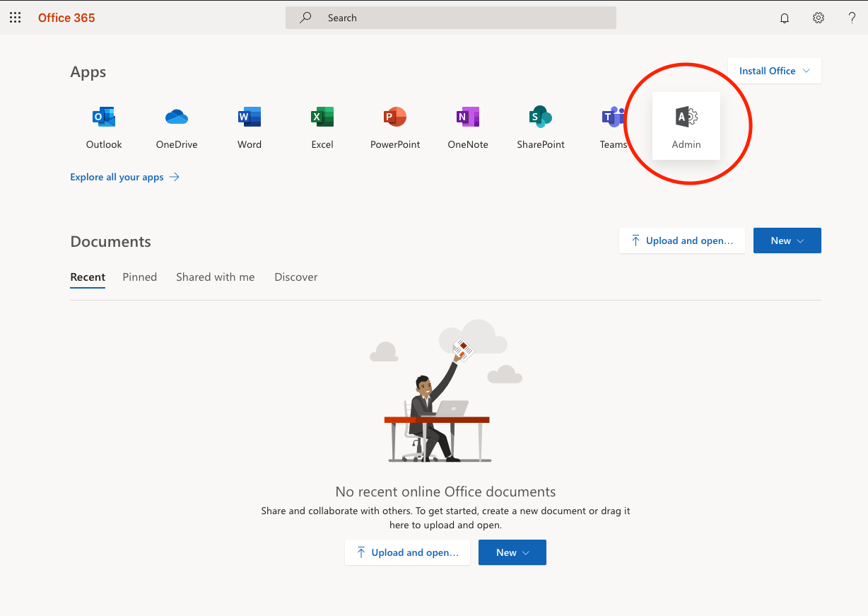Open PowerPoint
The height and width of the screenshot is (616, 868).
394,127
